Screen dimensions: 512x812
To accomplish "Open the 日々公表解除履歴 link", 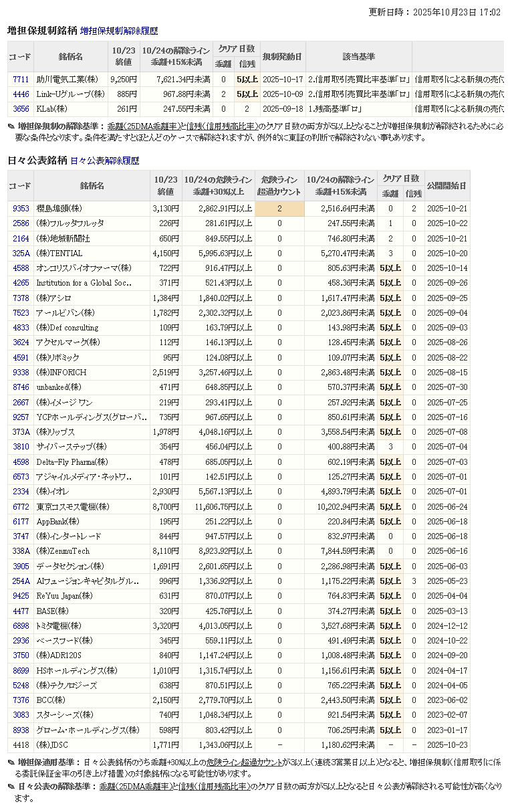I will click(x=104, y=161).
